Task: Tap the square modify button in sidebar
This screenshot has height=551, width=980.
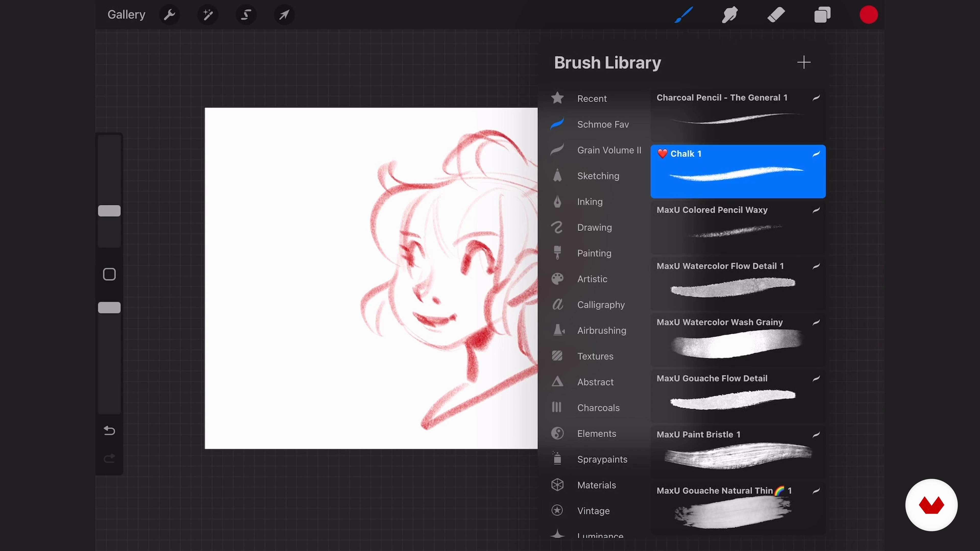Action: [109, 274]
